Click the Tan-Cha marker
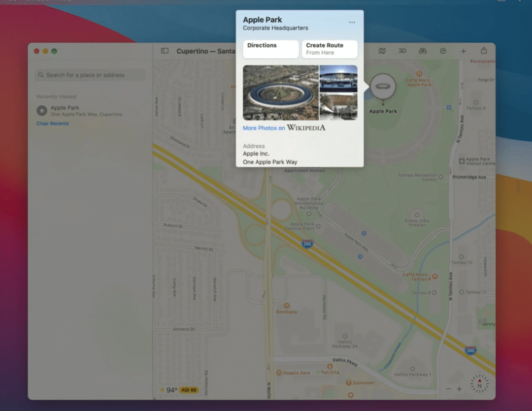Viewport: 532px width, 411px height. click(x=330, y=366)
